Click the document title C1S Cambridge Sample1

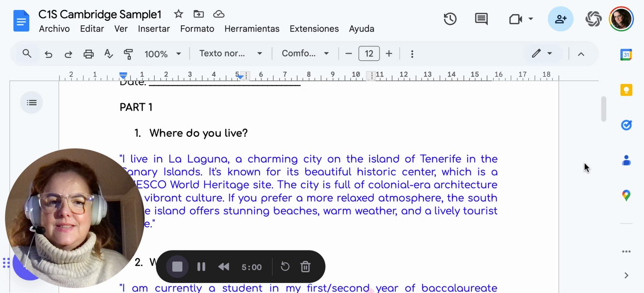(100, 15)
